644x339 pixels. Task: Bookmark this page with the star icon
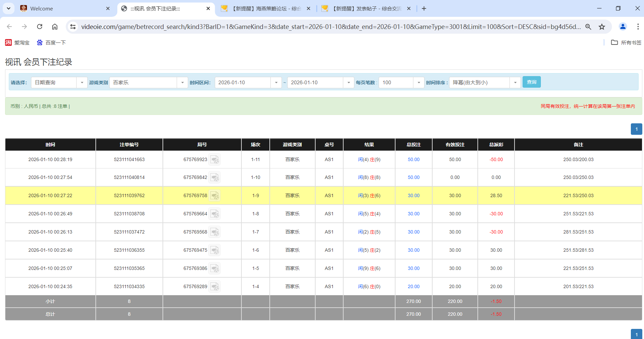(x=602, y=27)
